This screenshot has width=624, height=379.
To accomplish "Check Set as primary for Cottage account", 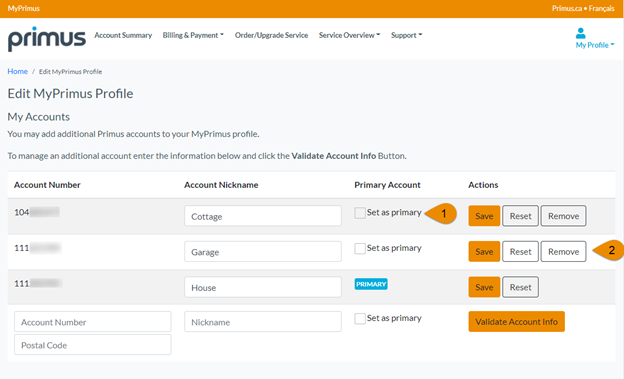I will click(360, 213).
